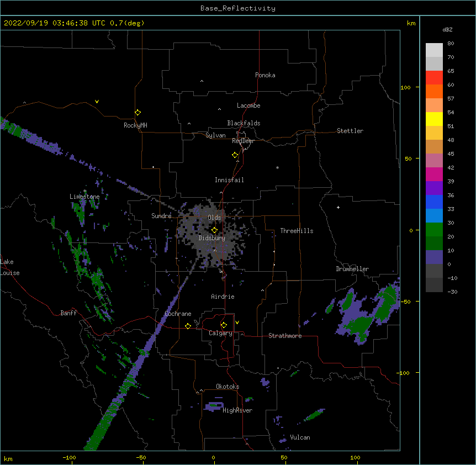Click the Okotoks town label

click(x=228, y=387)
